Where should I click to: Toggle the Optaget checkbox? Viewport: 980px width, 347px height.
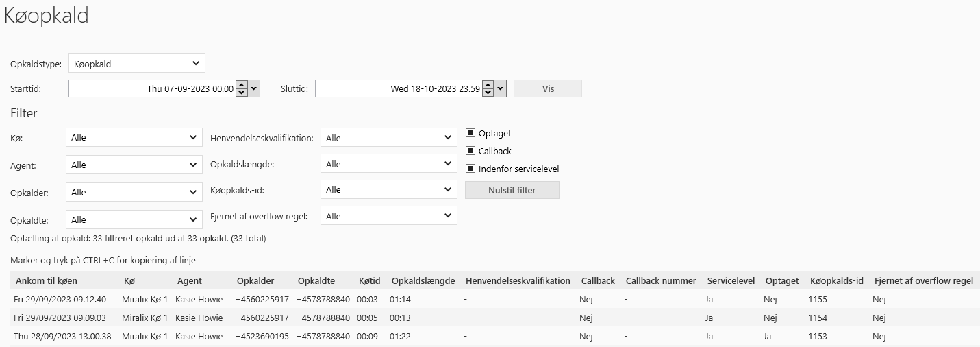pos(470,133)
